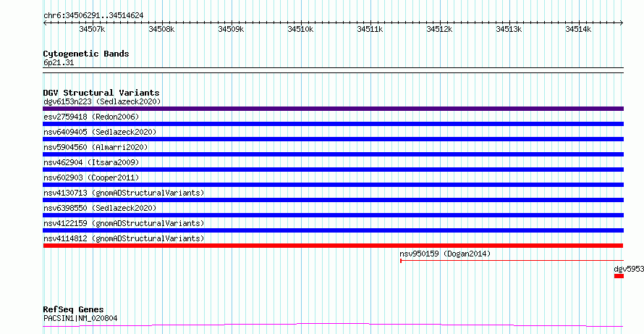Click the blue bar under nsv6409405

point(333,139)
